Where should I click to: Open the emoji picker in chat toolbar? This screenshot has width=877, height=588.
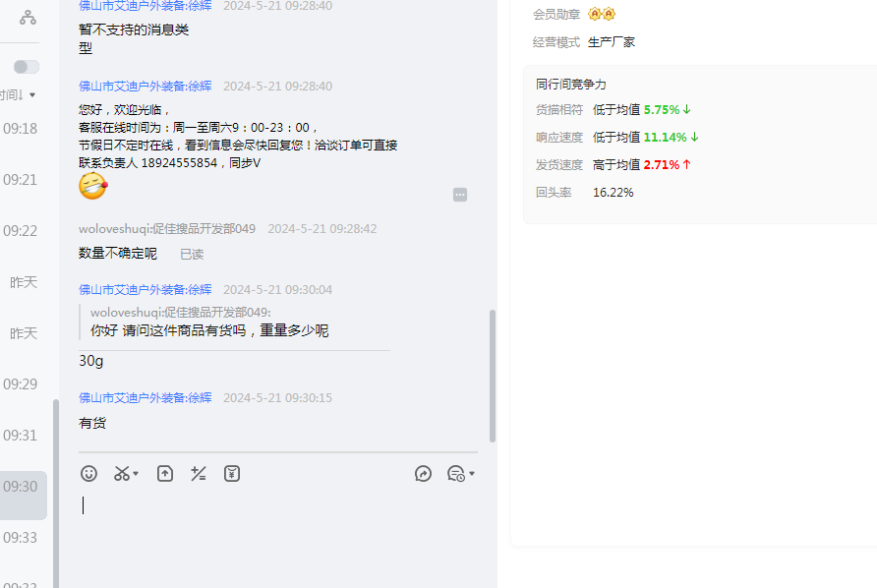tap(88, 474)
